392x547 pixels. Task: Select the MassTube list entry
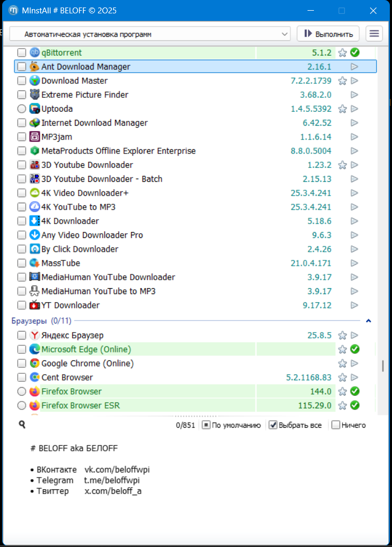coord(60,263)
